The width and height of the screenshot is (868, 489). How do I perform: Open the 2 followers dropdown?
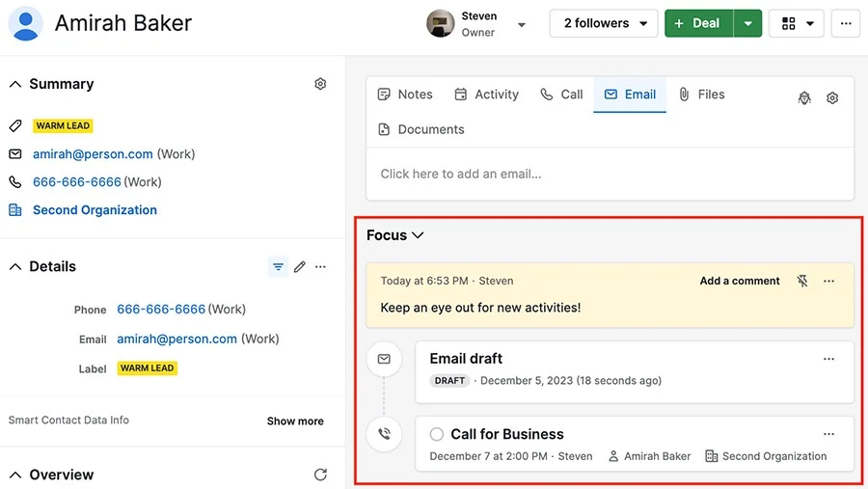[x=604, y=23]
